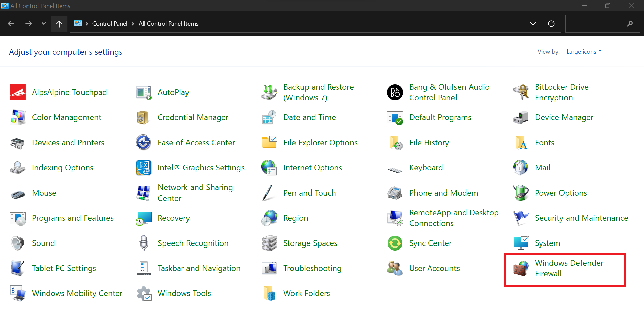Open the Taskbar and Navigation link

(199, 268)
